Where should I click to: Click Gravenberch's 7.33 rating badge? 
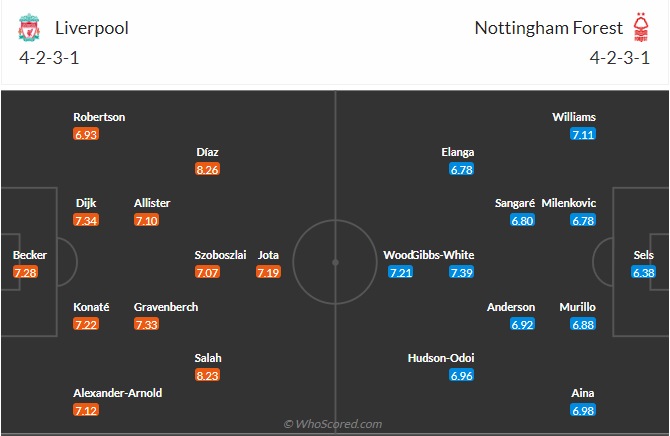point(146,325)
